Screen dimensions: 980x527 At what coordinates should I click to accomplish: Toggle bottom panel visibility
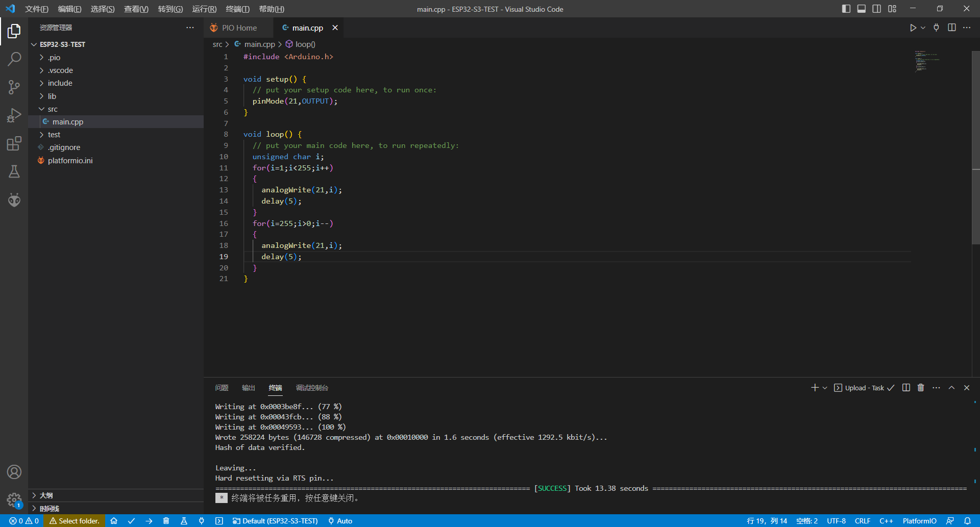click(x=862, y=9)
